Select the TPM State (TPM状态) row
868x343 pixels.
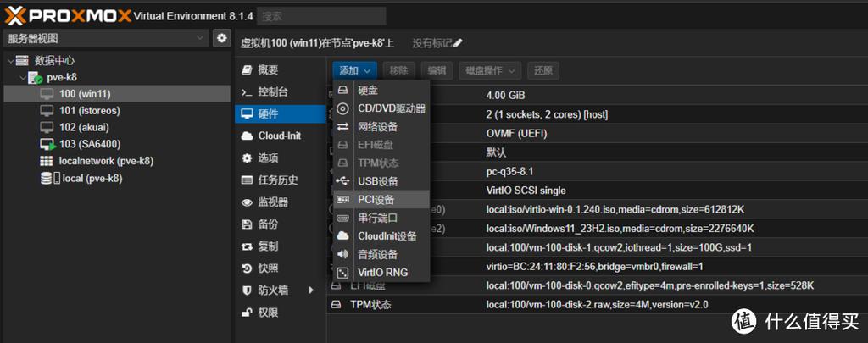coord(598,304)
